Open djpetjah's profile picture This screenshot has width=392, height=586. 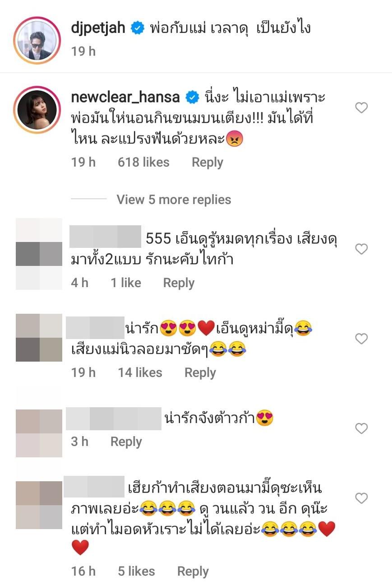tap(37, 39)
